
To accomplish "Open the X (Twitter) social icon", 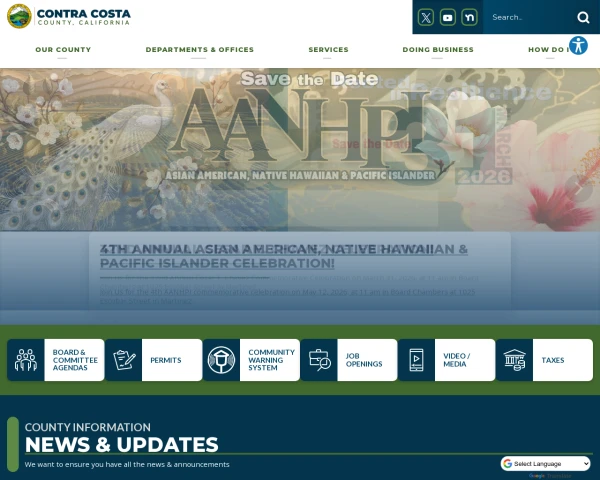I will coord(426,17).
